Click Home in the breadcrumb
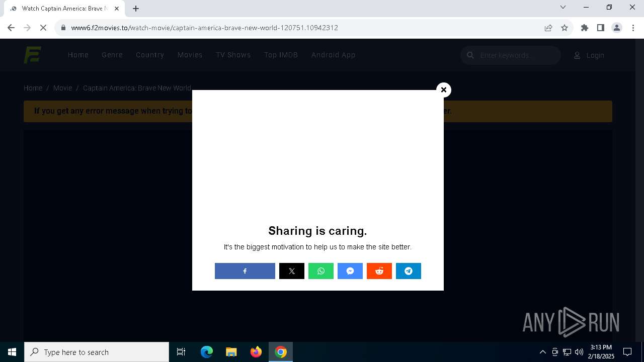Image resolution: width=644 pixels, height=362 pixels. (x=33, y=88)
